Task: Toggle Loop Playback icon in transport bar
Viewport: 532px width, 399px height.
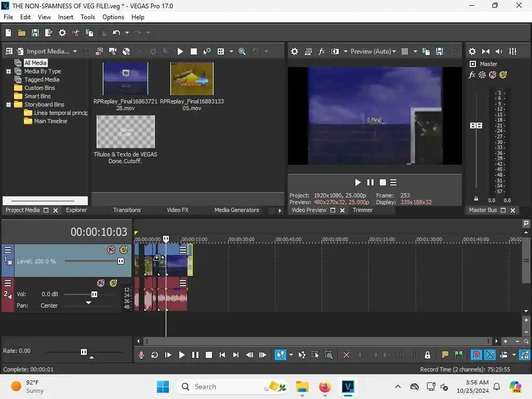Action: (154, 355)
